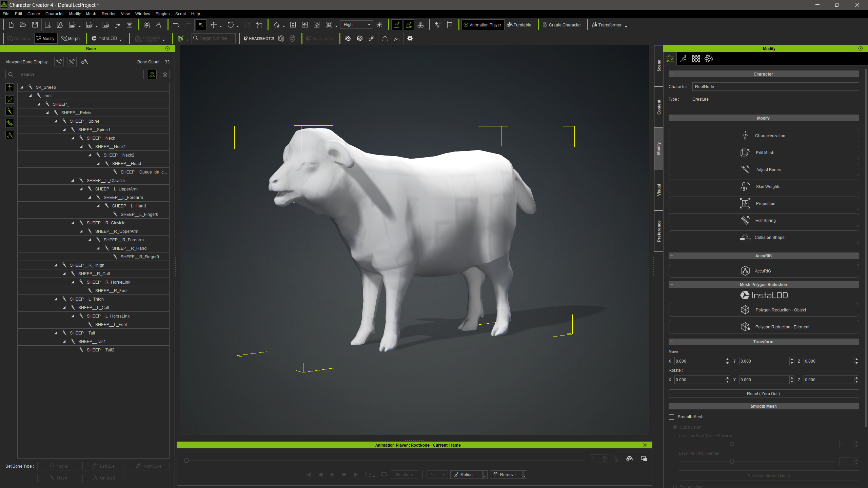Open the checkerboard Material tab icon
Screen dimensions: 868x488
pyautogui.click(x=696, y=59)
